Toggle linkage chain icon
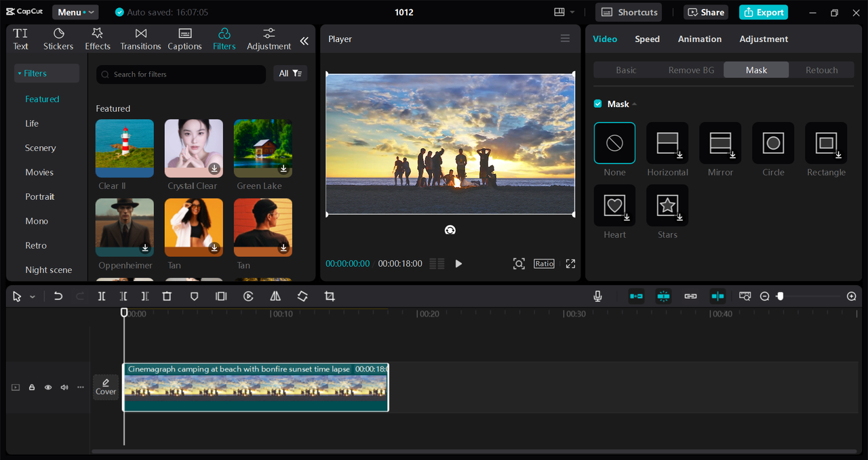Viewport: 868px width, 460px height. [x=690, y=296]
